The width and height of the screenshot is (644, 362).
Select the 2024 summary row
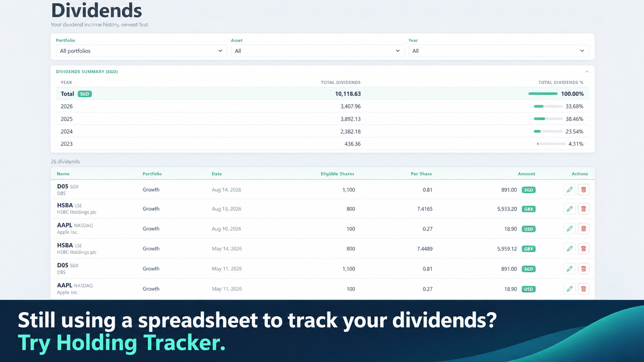click(x=322, y=132)
